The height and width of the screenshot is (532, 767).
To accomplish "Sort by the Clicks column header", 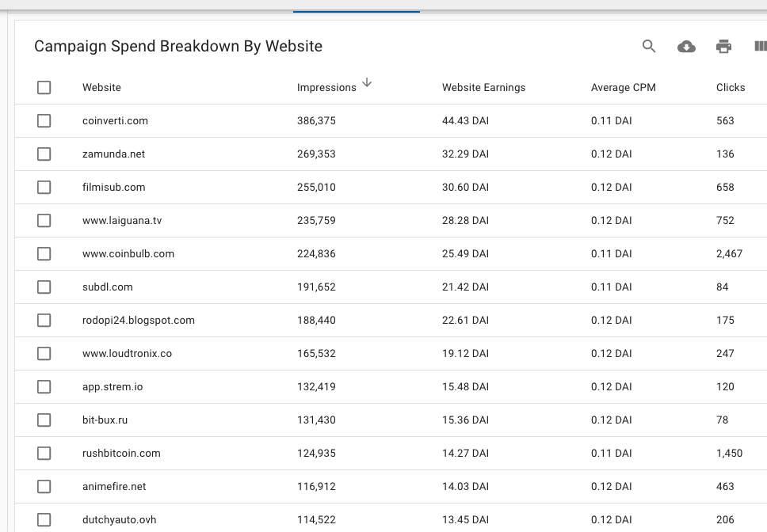I will click(x=731, y=87).
